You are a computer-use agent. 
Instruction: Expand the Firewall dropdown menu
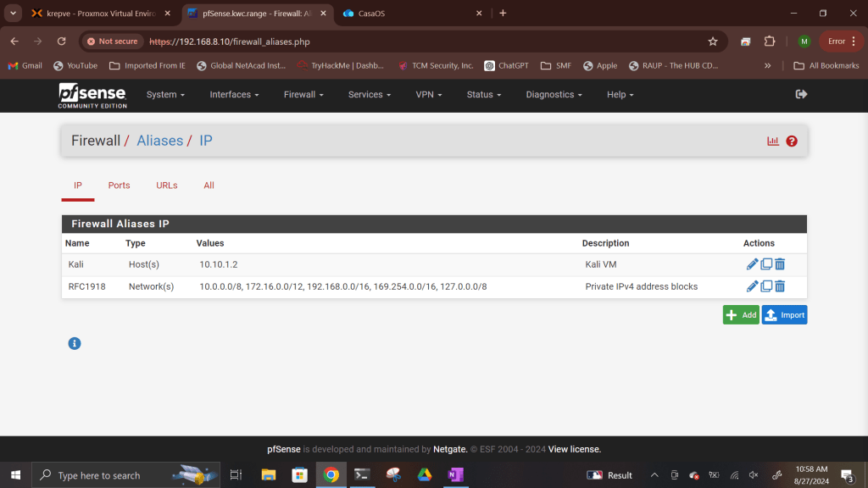(x=303, y=95)
